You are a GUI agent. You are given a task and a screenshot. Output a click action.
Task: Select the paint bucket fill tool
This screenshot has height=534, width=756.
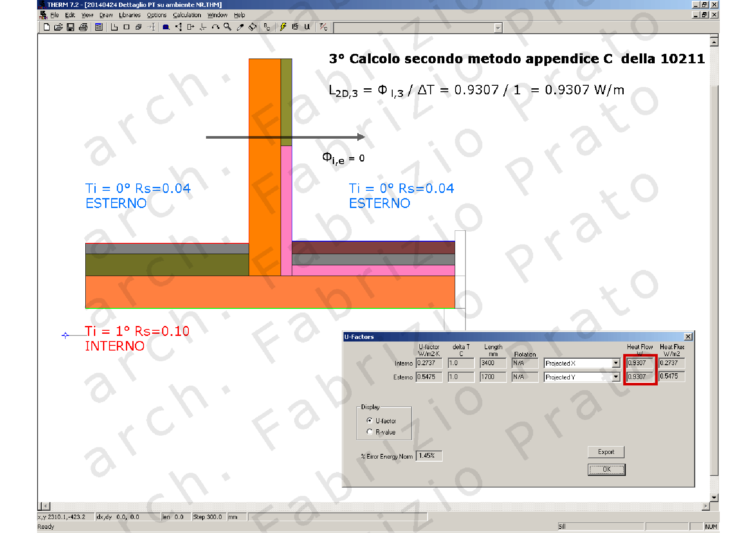tap(253, 27)
